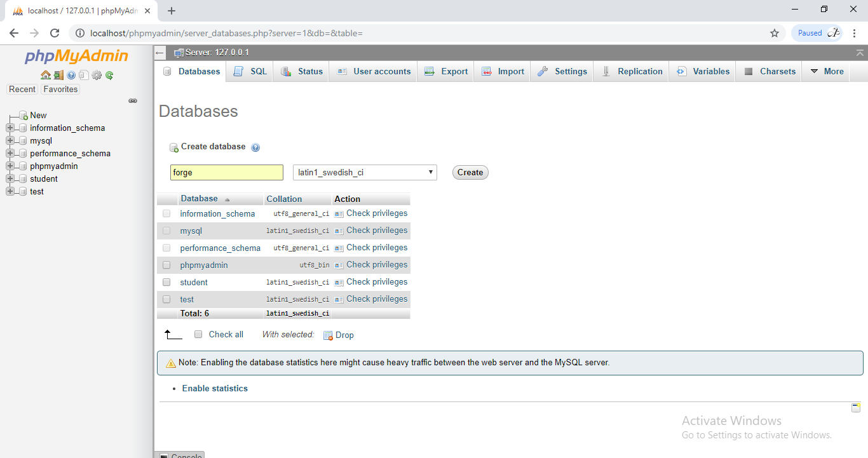The image size is (868, 458).
Task: Click the Server: 127.0.0.1 breadcrumb
Action: (217, 53)
